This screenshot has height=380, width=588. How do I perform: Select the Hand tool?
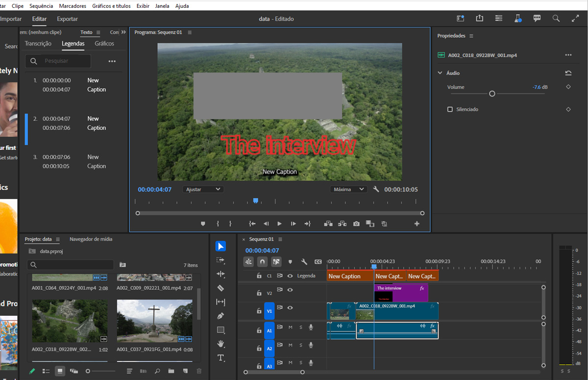[220, 344]
